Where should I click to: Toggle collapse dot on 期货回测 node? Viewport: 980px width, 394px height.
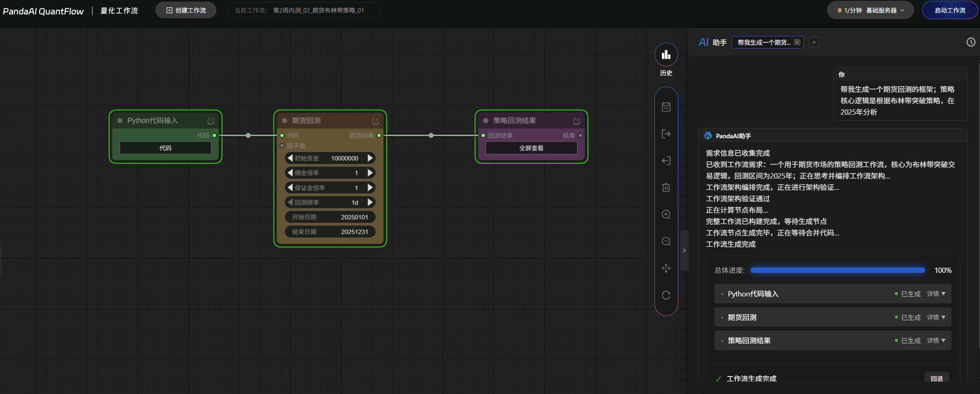[284, 121]
